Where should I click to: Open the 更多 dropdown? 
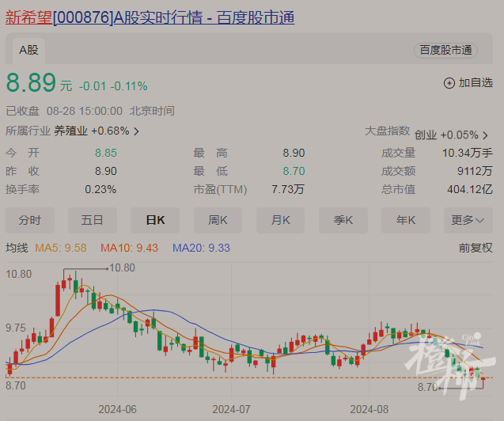coord(468,221)
